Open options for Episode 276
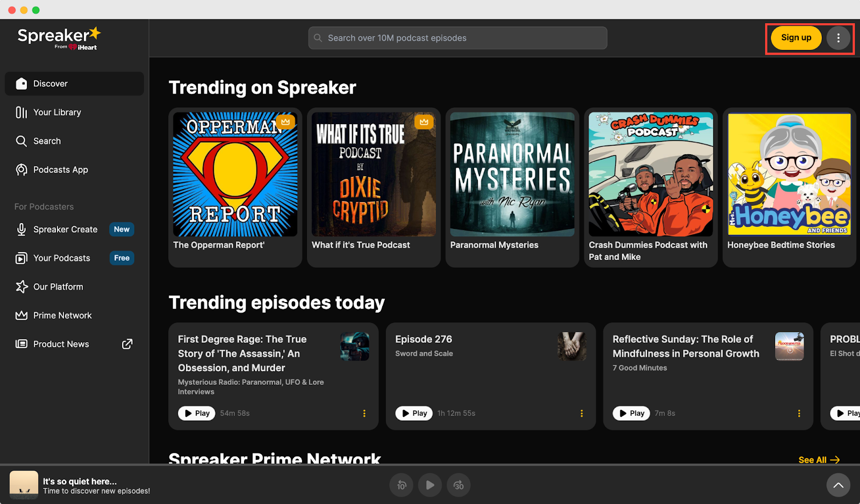The image size is (860, 504). (582, 413)
